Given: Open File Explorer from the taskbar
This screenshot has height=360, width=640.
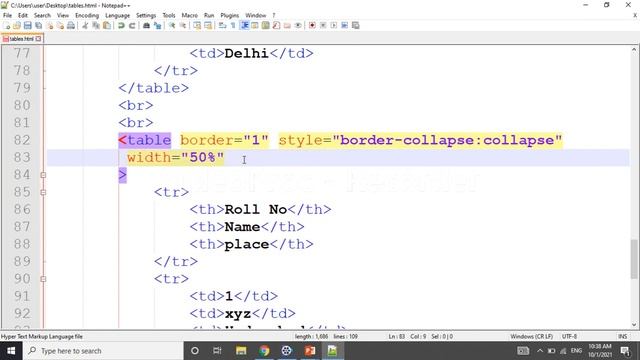Looking at the screenshot, I should 241,351.
